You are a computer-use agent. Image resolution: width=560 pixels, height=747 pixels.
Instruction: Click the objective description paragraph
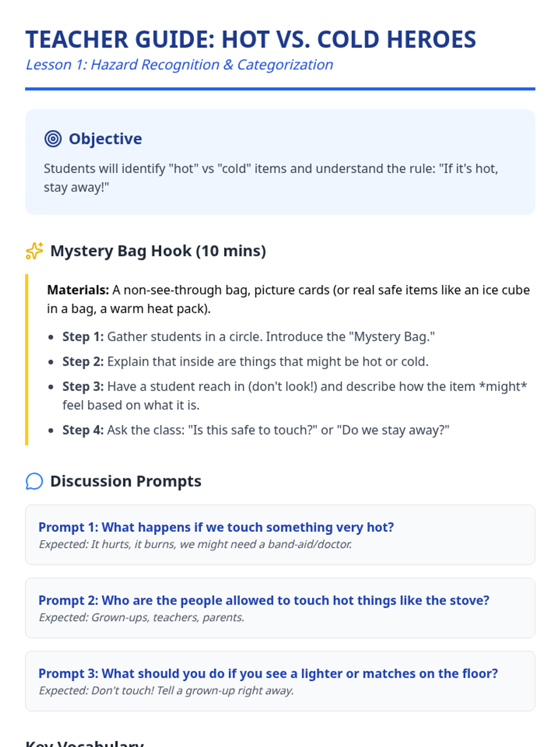tap(271, 178)
